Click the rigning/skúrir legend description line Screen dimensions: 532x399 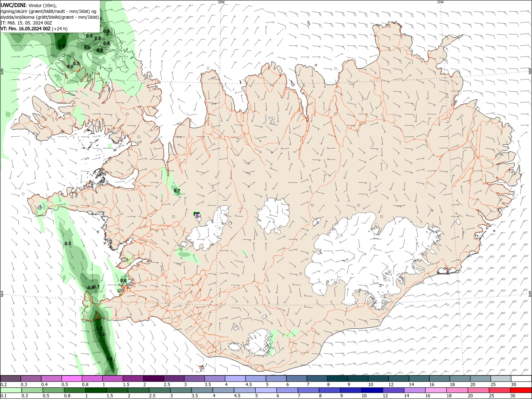pyautogui.click(x=49, y=11)
